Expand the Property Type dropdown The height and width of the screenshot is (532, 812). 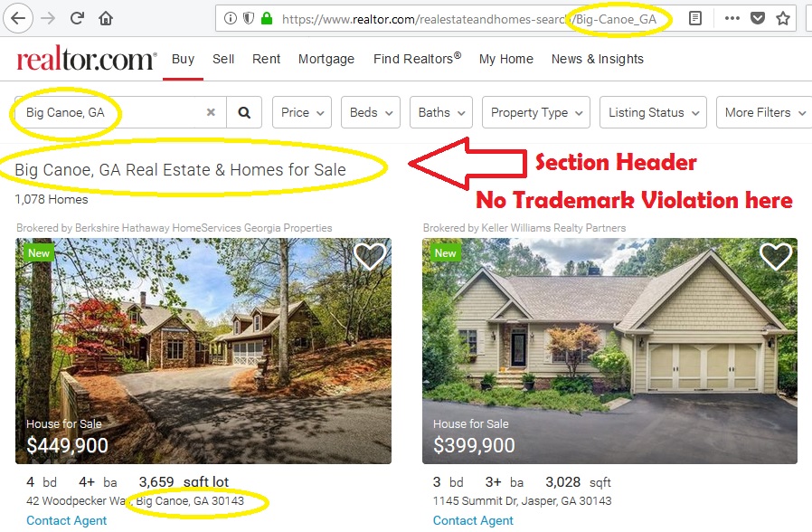pyautogui.click(x=536, y=112)
